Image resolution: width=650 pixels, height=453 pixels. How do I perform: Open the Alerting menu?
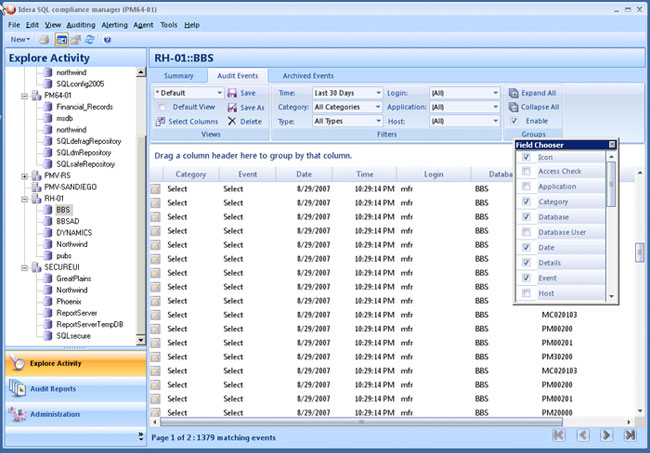tap(114, 25)
